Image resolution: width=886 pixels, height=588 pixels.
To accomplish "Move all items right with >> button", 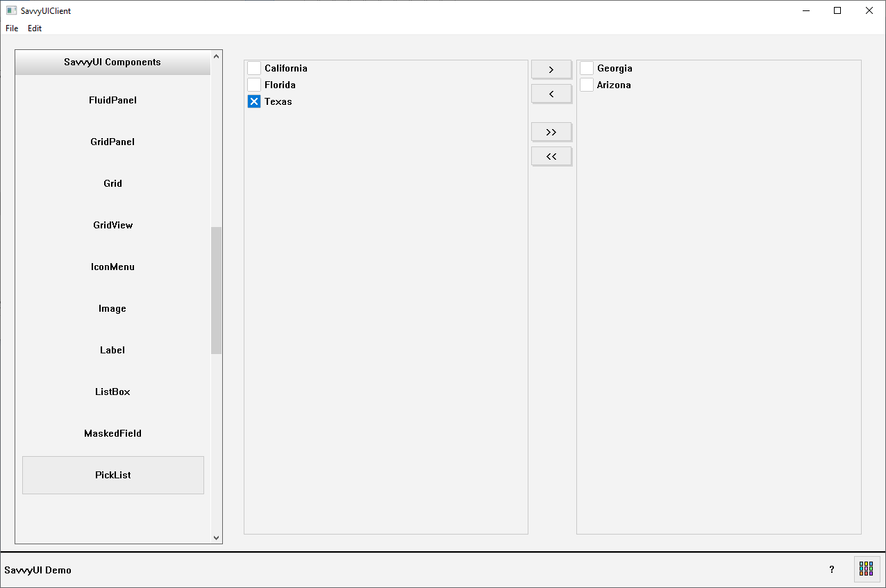I will point(551,132).
